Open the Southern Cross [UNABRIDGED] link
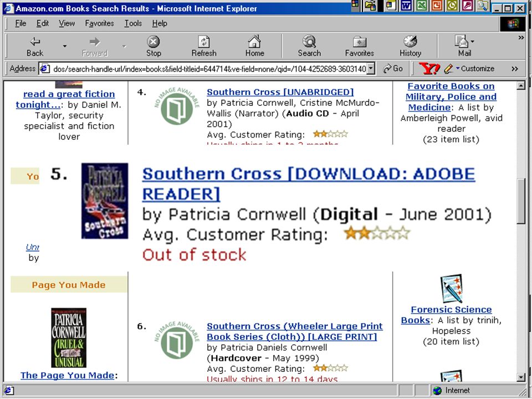 pos(280,92)
